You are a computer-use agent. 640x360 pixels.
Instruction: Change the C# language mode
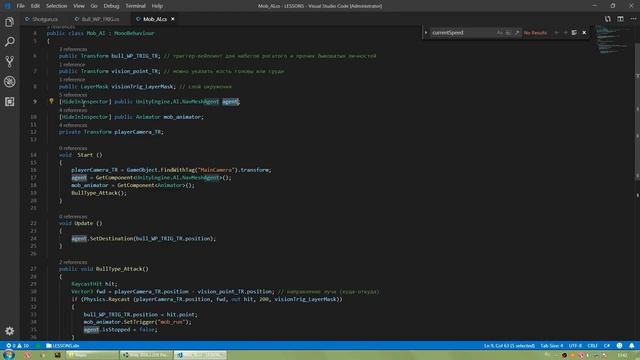607,346
